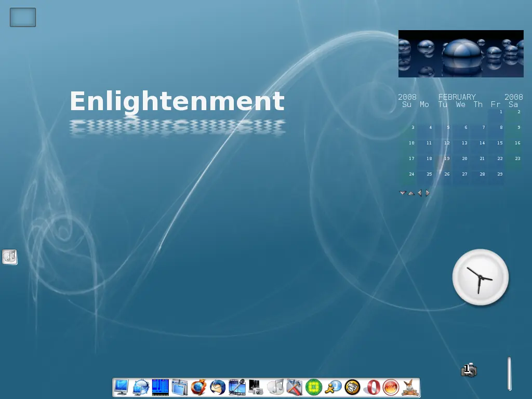Click the down arrow under the calendar
The width and height of the screenshot is (532, 399).
(x=403, y=193)
